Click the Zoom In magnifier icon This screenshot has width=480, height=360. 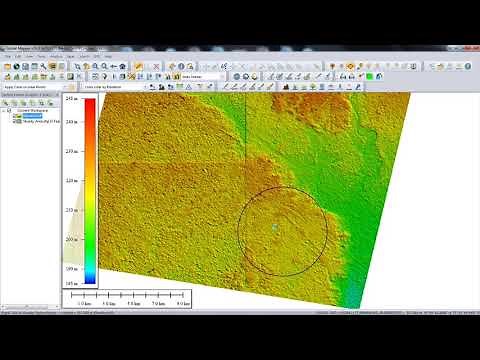(95, 67)
